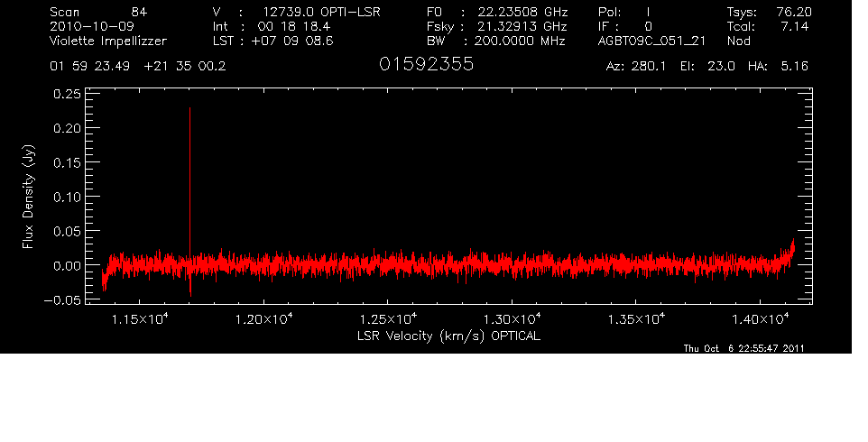The height and width of the screenshot is (442, 868).
Task: Select the observation date 2010-10-09
Action: [92, 26]
